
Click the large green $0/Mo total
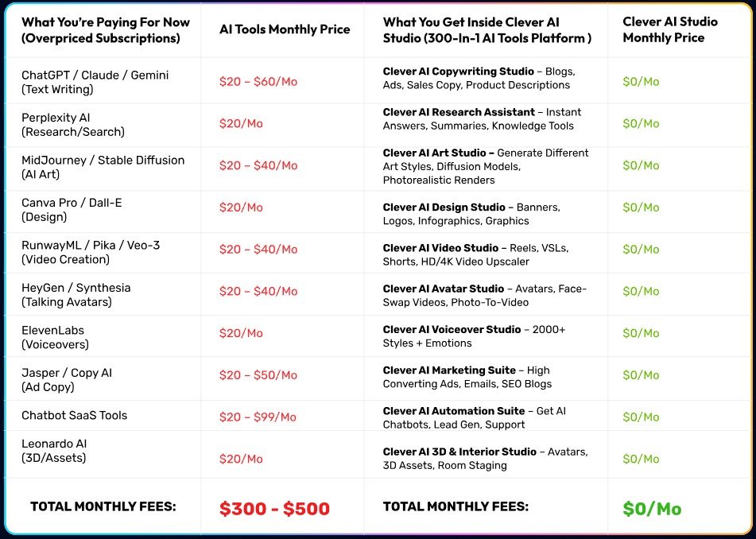click(652, 509)
